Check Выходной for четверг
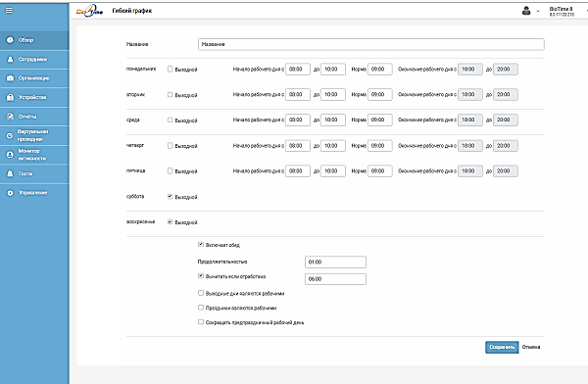Screen dimensions: 588x384 170,146
